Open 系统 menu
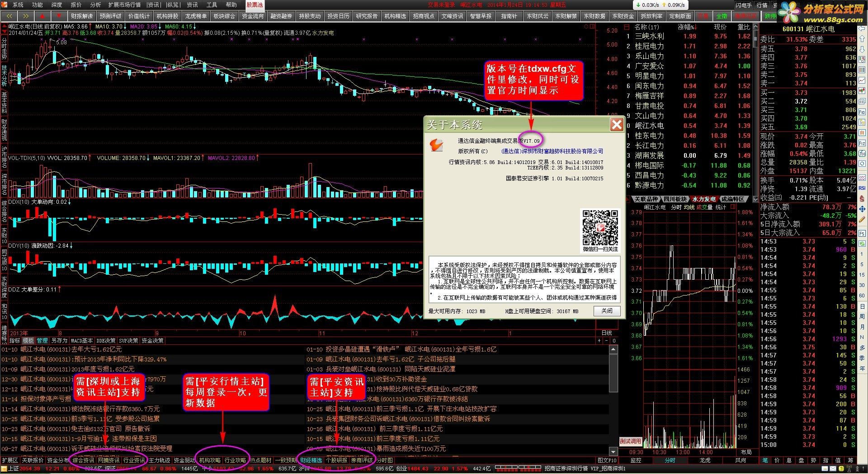The image size is (868, 474). coord(18,5)
